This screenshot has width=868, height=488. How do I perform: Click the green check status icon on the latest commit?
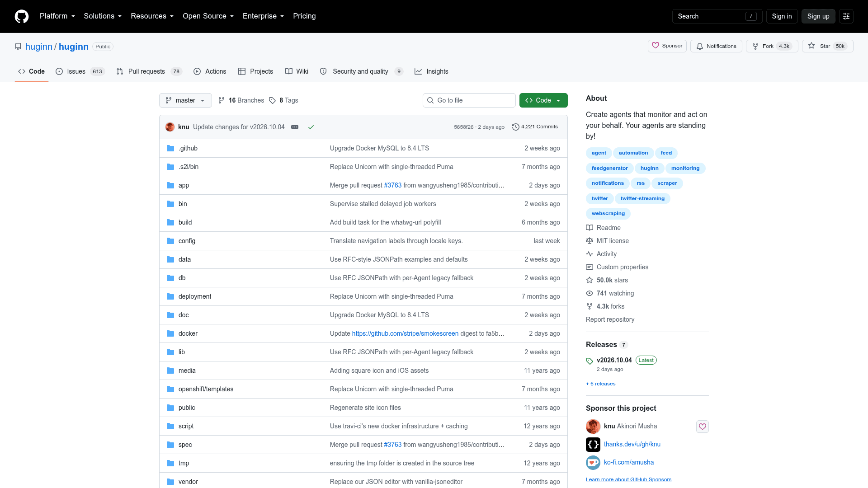[311, 127]
